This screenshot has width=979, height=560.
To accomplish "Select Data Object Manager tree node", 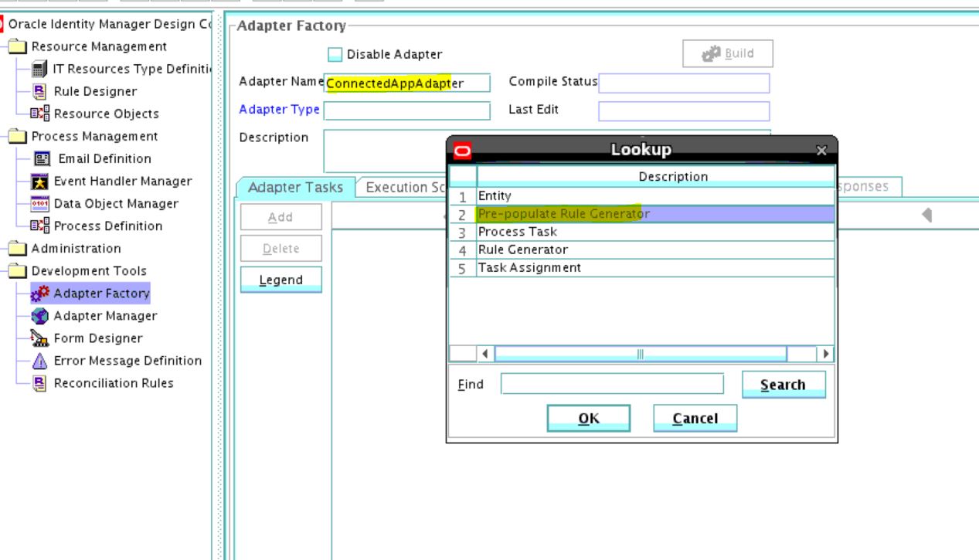I will (x=116, y=203).
